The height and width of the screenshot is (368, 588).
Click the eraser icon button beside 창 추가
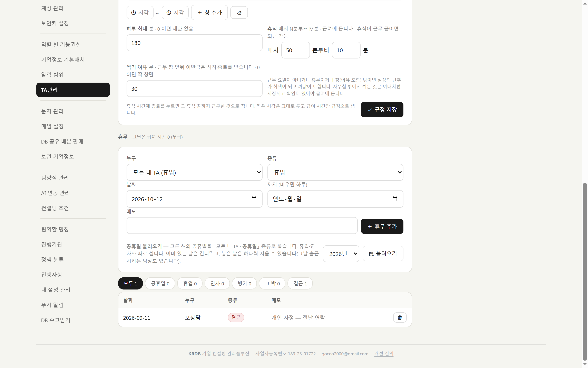[x=239, y=13]
